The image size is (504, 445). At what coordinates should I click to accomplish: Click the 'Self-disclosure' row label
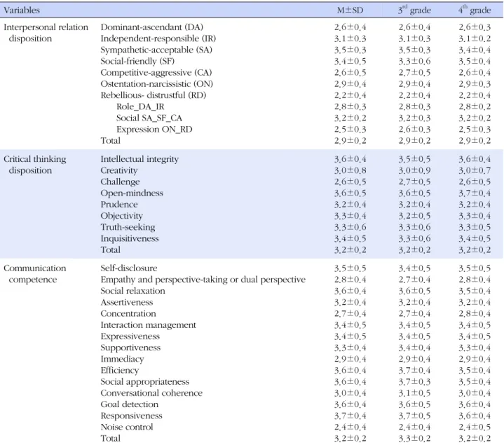[x=128, y=268]
